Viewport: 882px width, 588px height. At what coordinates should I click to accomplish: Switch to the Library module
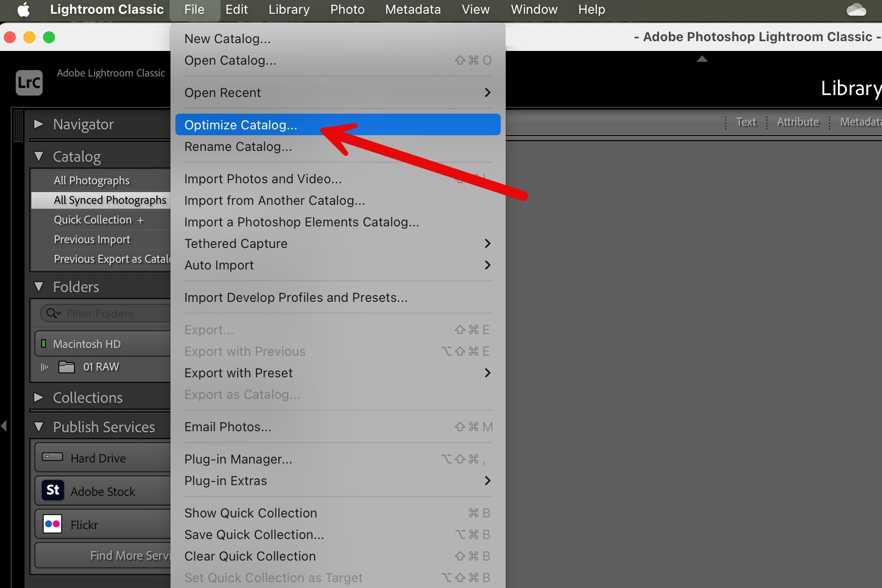[851, 88]
